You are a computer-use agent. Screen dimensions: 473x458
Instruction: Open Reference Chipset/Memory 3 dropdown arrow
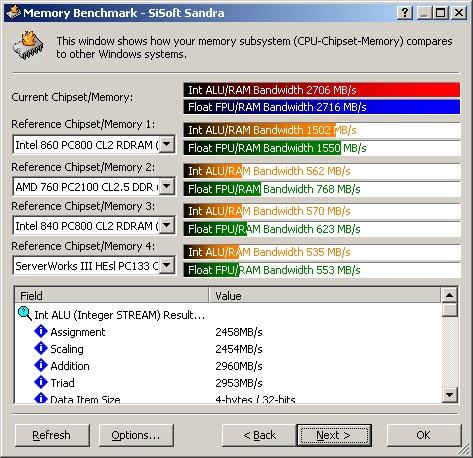[x=167, y=225]
